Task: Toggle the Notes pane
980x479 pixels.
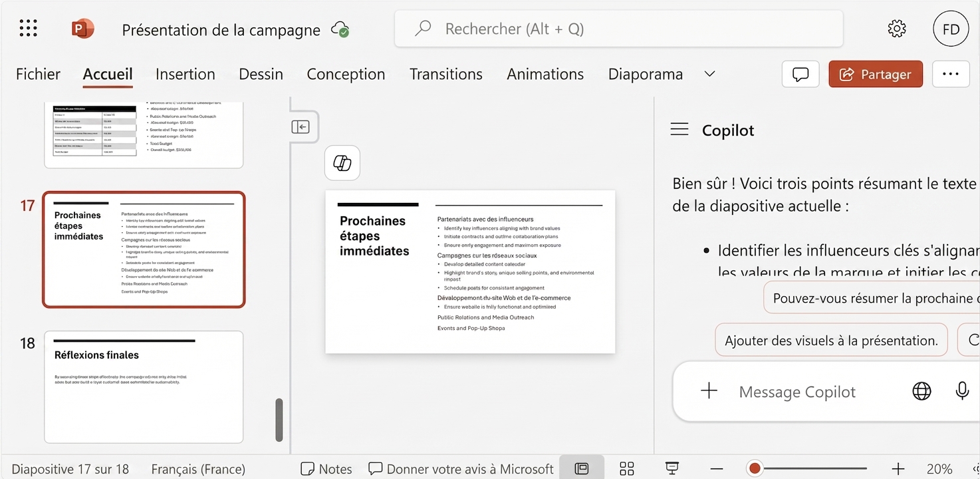Action: 326,469
